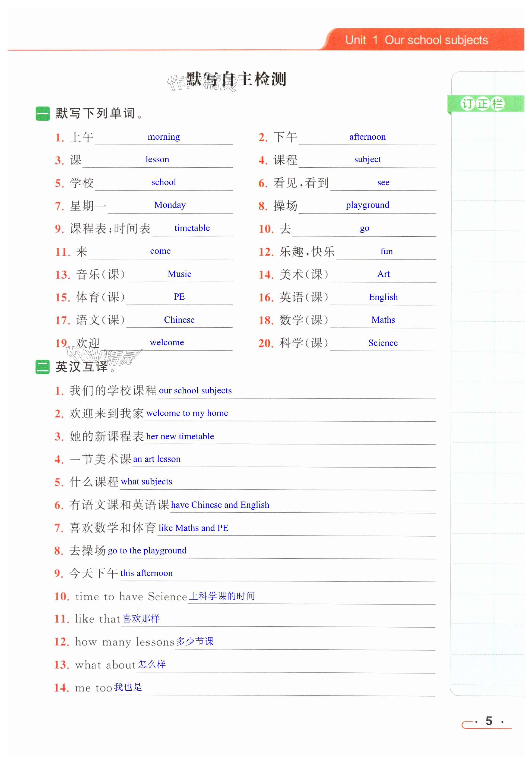Click the answer 'morning' on blank 1

pyautogui.click(x=164, y=137)
